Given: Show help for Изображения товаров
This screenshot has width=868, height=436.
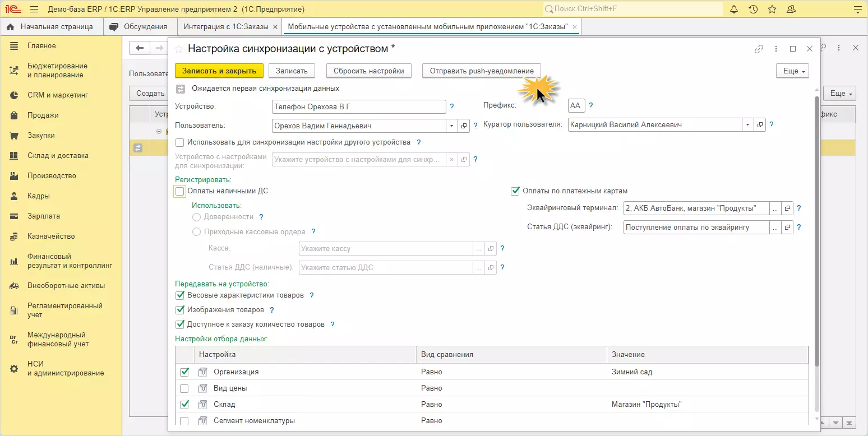Looking at the screenshot, I should coord(272,310).
